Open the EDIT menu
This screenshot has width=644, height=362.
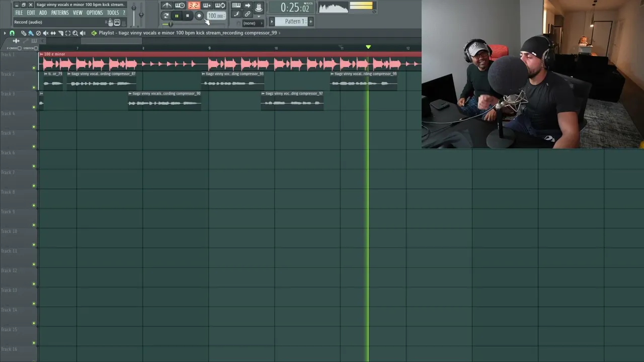click(x=31, y=13)
